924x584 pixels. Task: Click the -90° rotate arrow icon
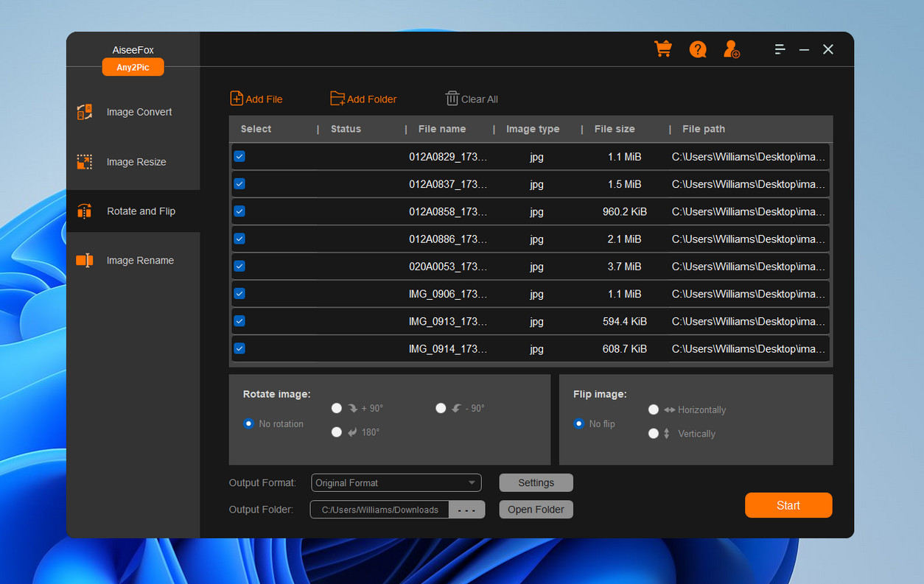pyautogui.click(x=457, y=408)
